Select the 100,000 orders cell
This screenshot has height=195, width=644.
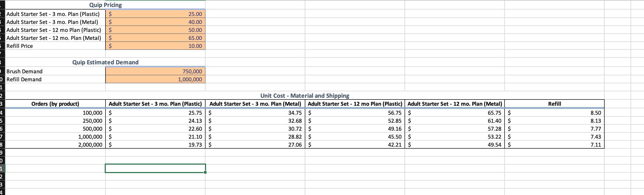pyautogui.click(x=55, y=113)
